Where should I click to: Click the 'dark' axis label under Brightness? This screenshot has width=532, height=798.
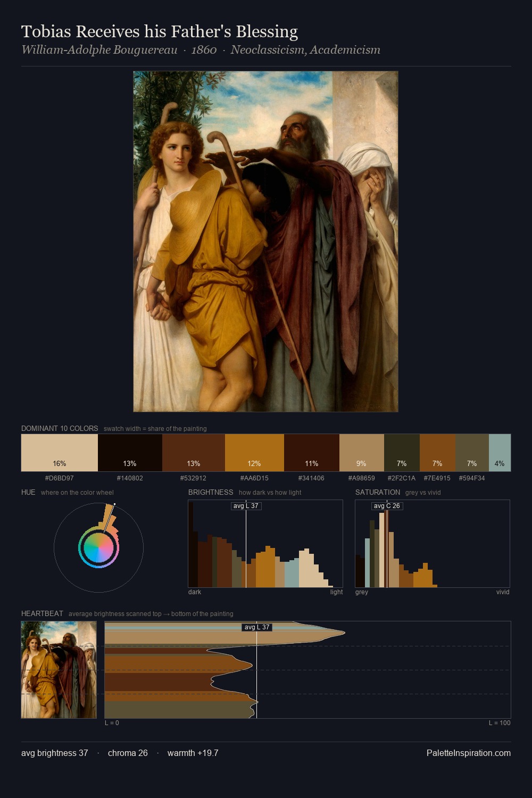point(195,592)
